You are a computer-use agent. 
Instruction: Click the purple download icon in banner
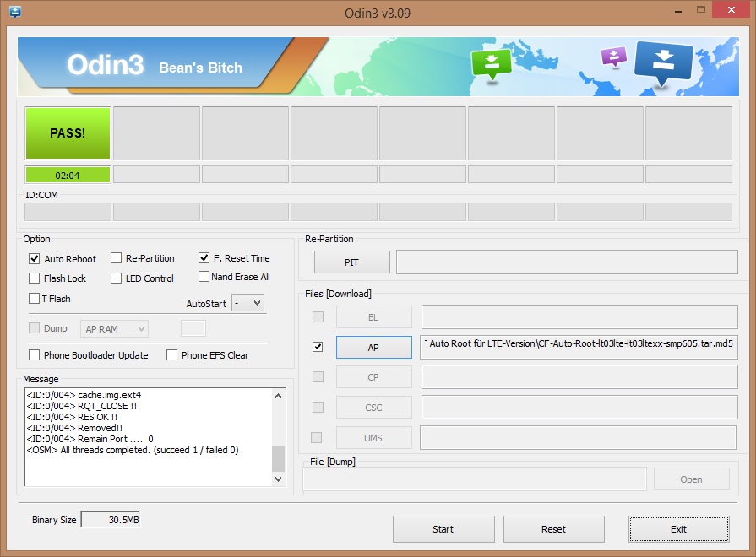point(614,57)
